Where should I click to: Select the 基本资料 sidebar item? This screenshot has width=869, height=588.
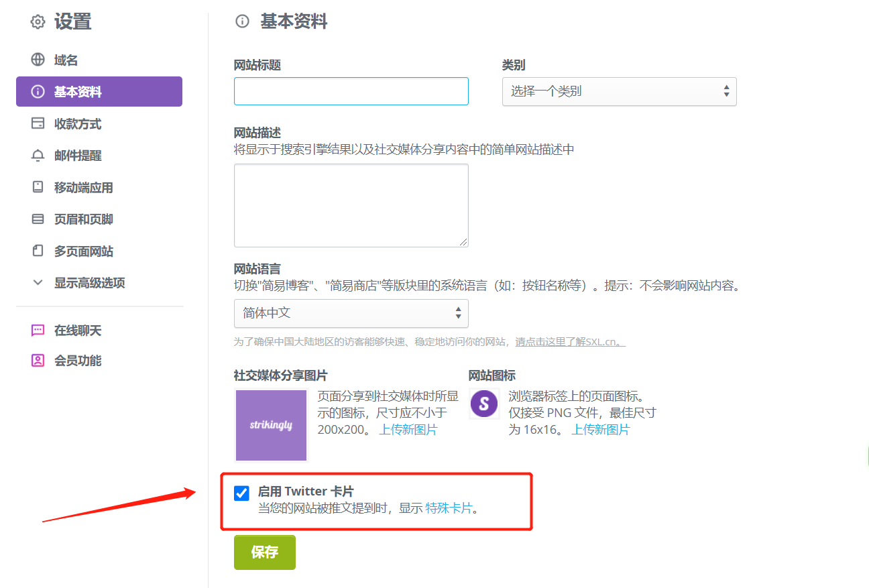click(99, 92)
